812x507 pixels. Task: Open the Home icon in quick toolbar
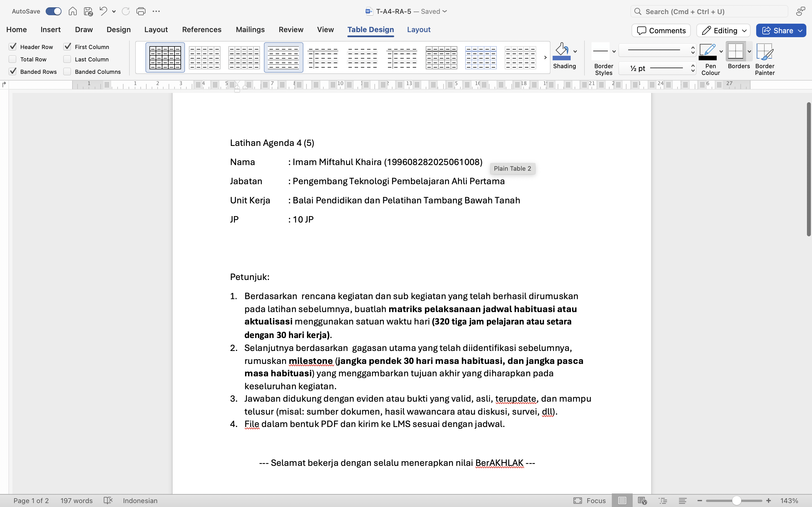coord(72,11)
